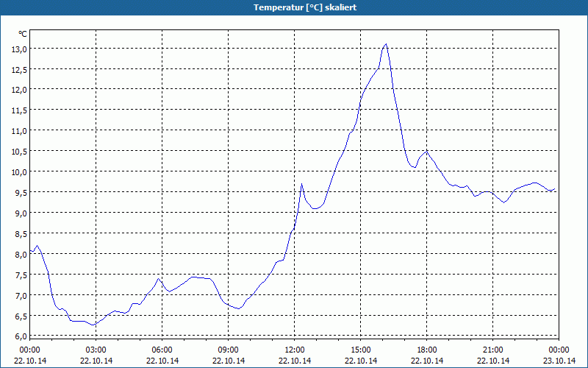Screen dimensions: 588x368
Task: Click the '6,0' y-axis label
Action: click(21, 336)
